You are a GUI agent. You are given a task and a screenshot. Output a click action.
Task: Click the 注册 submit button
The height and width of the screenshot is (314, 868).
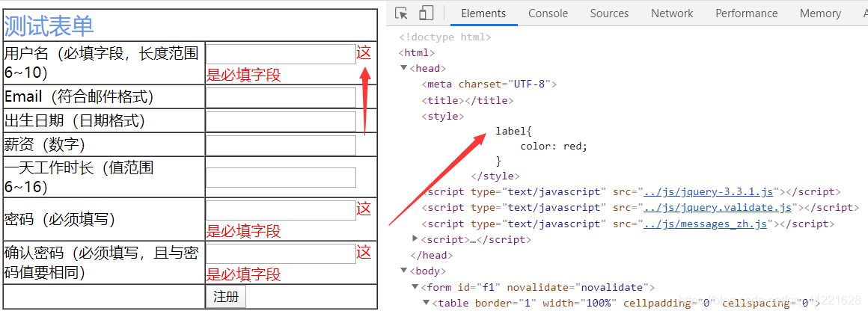click(x=226, y=297)
